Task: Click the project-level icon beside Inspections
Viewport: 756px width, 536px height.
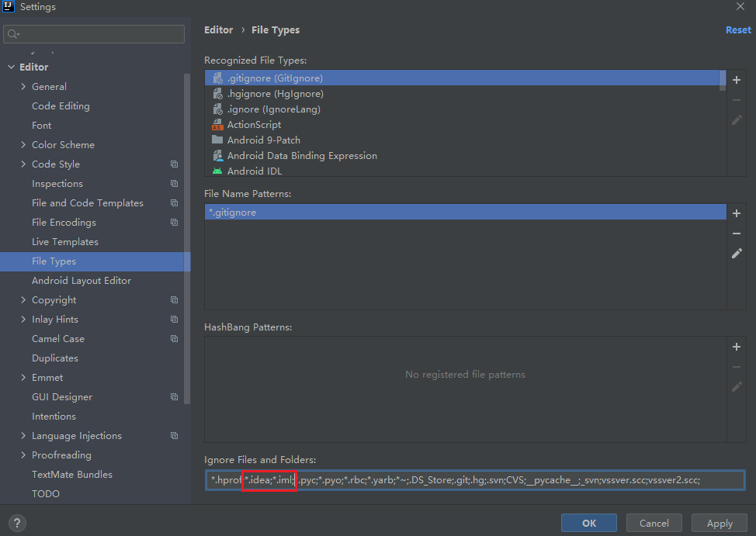Action: 175,184
